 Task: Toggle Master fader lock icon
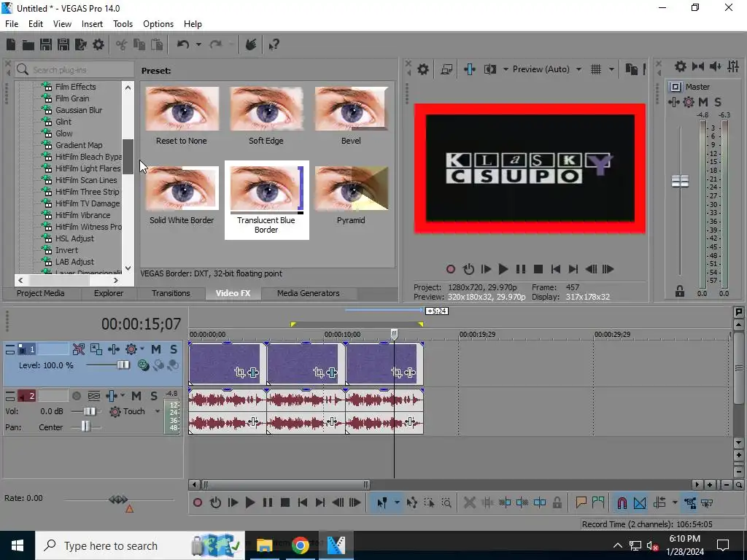point(680,292)
